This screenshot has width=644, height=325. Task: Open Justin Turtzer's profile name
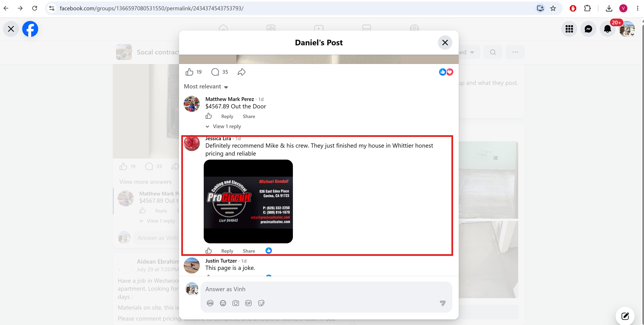[x=221, y=261]
